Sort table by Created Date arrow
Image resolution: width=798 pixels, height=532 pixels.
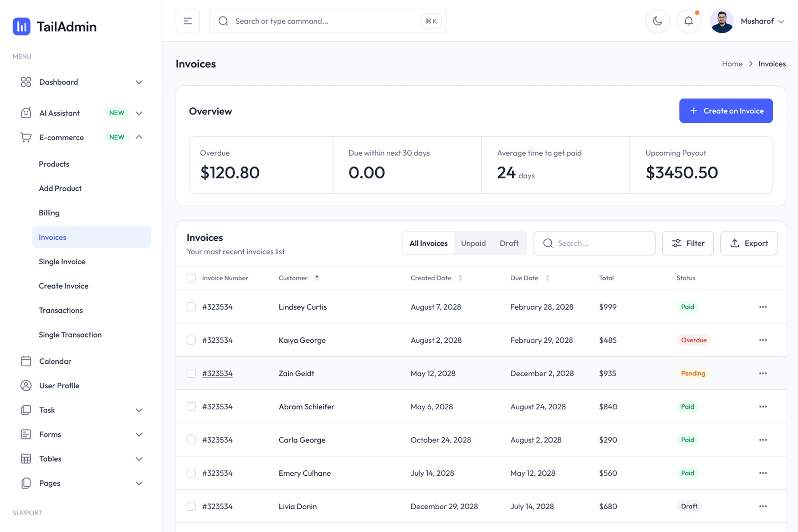click(x=460, y=278)
